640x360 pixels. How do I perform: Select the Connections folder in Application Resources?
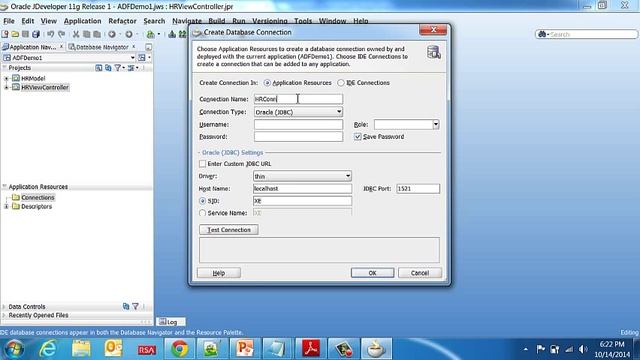point(38,198)
